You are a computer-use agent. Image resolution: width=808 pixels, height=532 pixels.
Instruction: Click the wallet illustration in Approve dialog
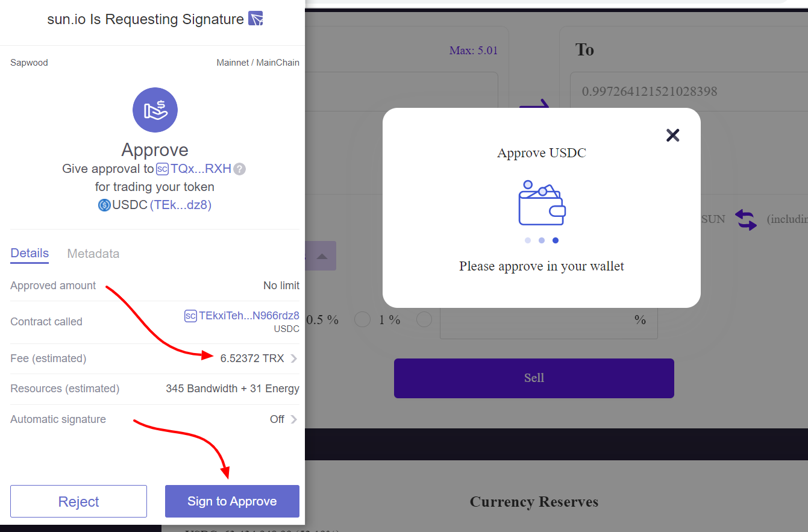[542, 203]
